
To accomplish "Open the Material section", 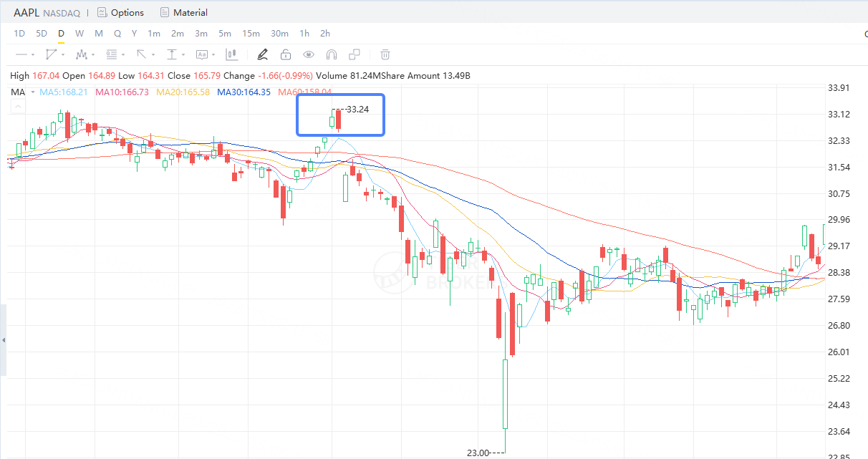I will tap(184, 12).
